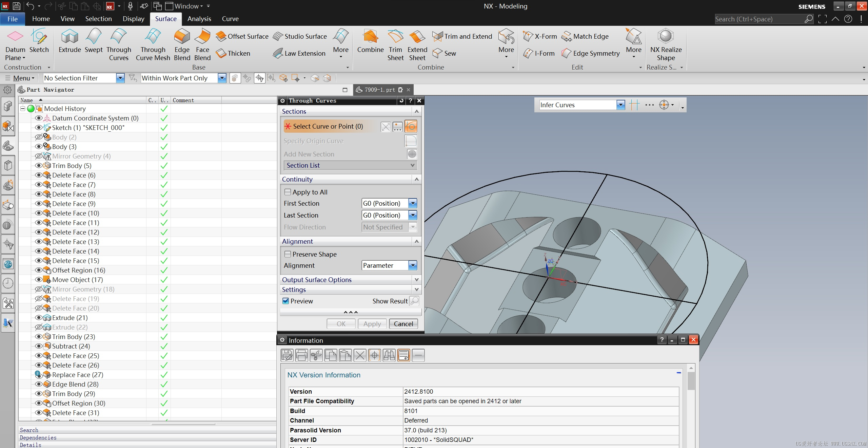
Task: Select the Extrude tool
Action: coord(70,41)
